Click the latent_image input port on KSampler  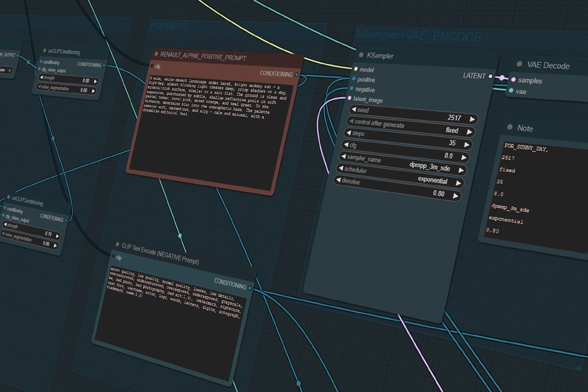click(349, 98)
